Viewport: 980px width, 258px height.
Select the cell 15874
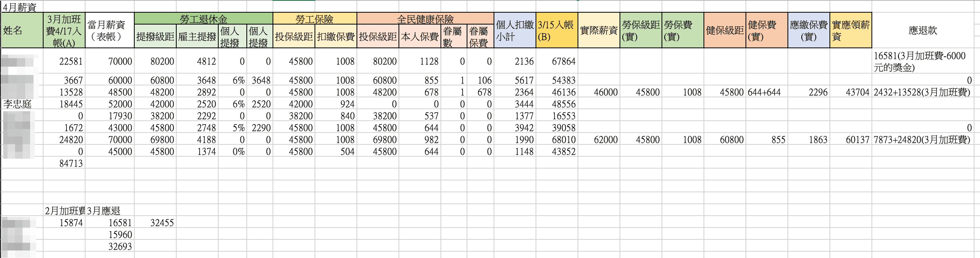point(64,223)
